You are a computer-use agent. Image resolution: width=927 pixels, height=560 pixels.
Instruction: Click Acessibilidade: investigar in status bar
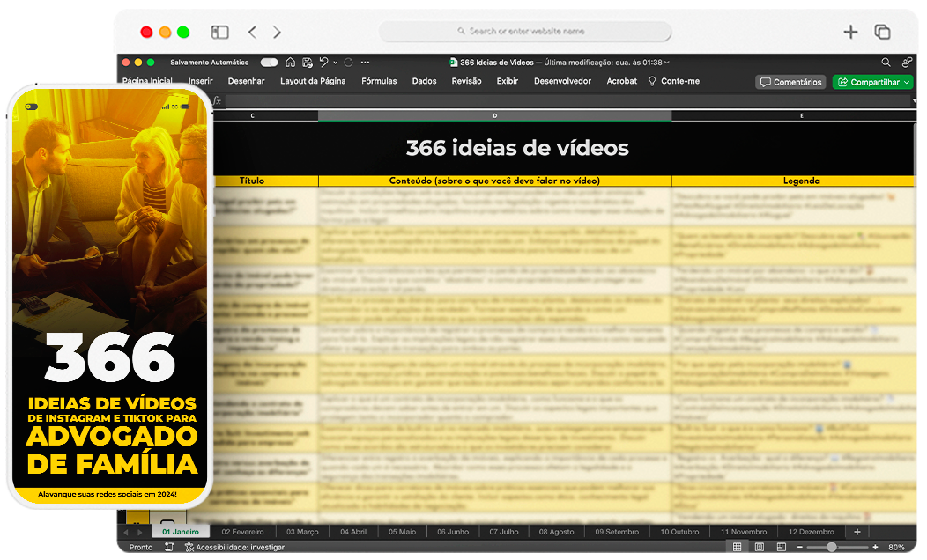point(234,548)
